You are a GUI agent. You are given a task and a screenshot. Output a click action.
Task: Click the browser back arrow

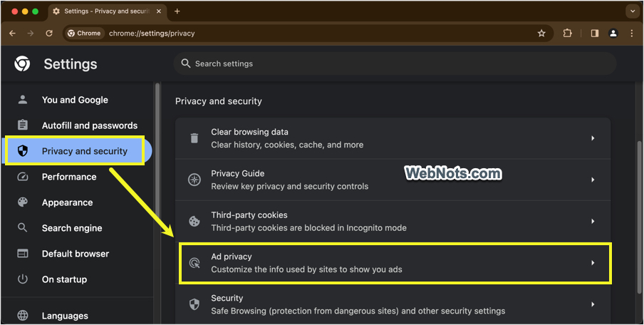point(12,33)
